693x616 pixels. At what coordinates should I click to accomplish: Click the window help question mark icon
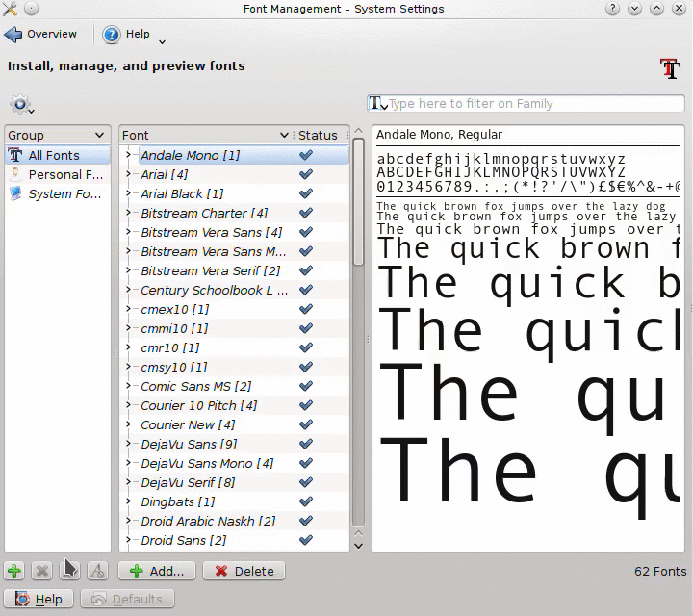(x=612, y=9)
